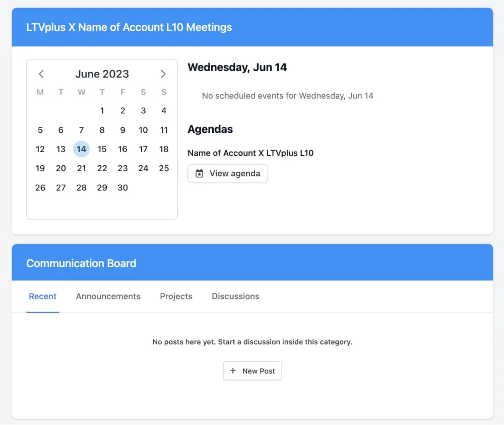Click June 30 on calendar

click(x=122, y=188)
